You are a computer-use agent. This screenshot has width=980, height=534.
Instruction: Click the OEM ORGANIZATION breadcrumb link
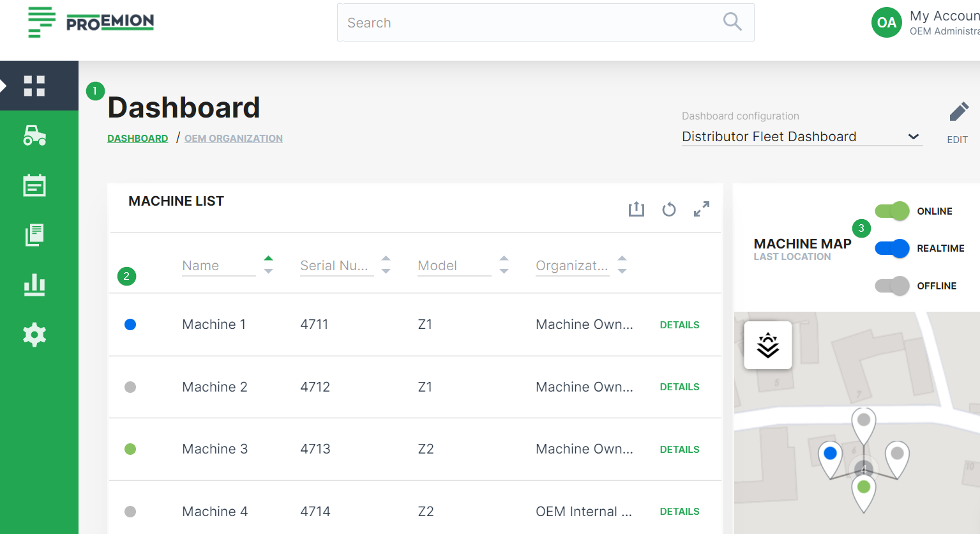[234, 139]
